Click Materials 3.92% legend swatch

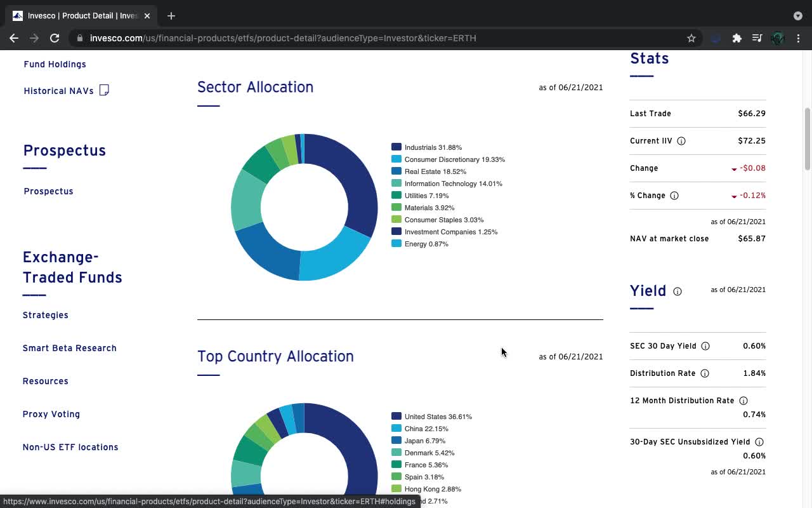(x=396, y=207)
